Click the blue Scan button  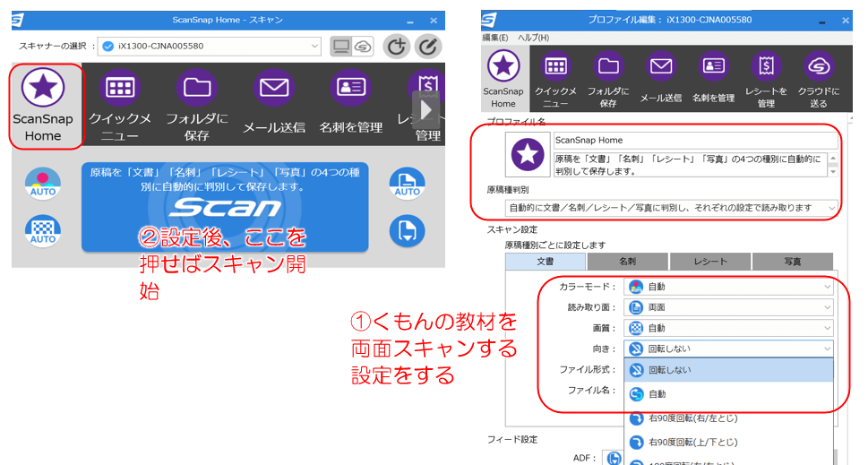point(225,207)
